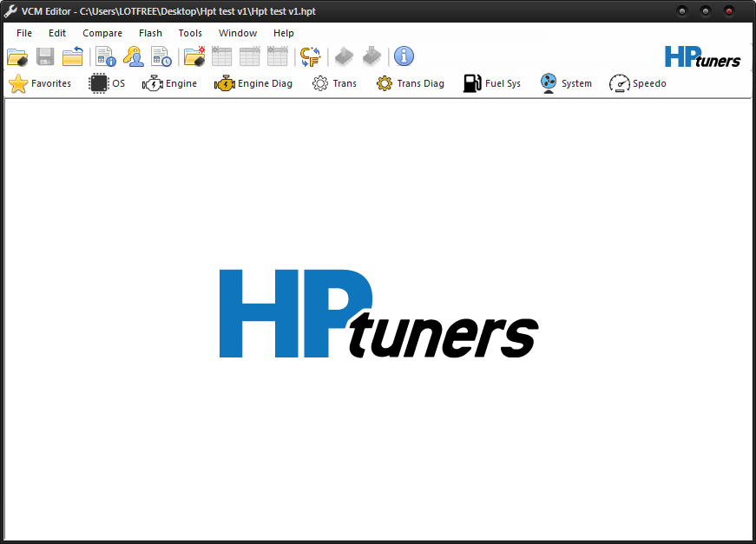
Task: Open the Tools menu
Action: (190, 33)
